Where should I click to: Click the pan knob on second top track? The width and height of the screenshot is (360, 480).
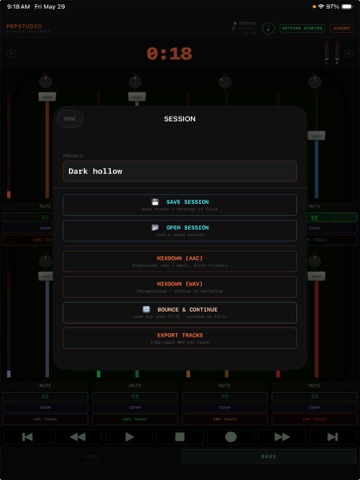click(135, 82)
